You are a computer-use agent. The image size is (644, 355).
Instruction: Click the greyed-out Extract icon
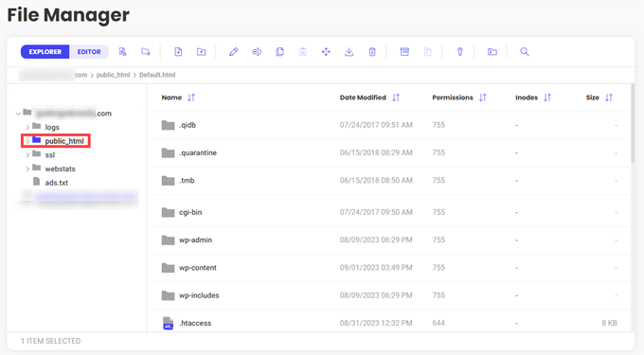point(427,52)
